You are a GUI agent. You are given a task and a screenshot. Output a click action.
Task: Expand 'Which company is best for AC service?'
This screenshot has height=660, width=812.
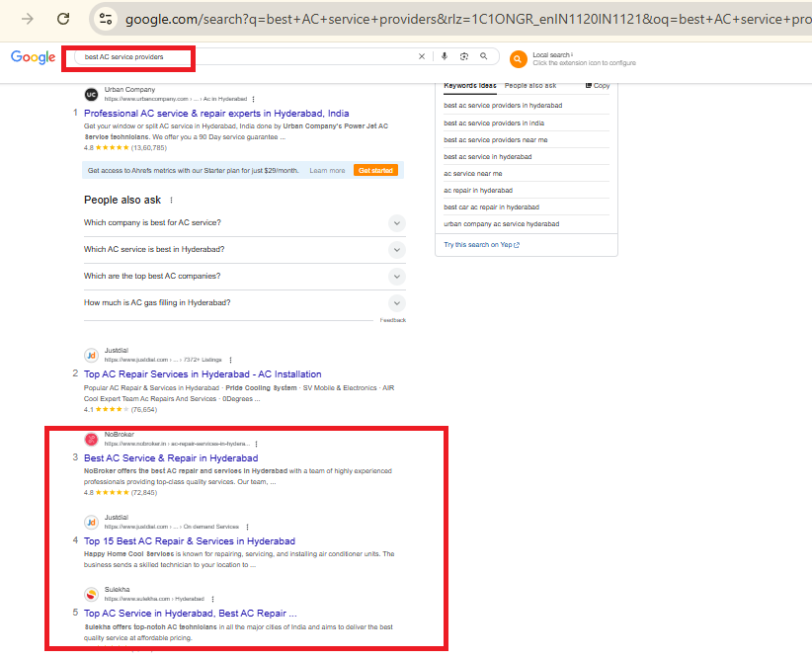point(244,223)
